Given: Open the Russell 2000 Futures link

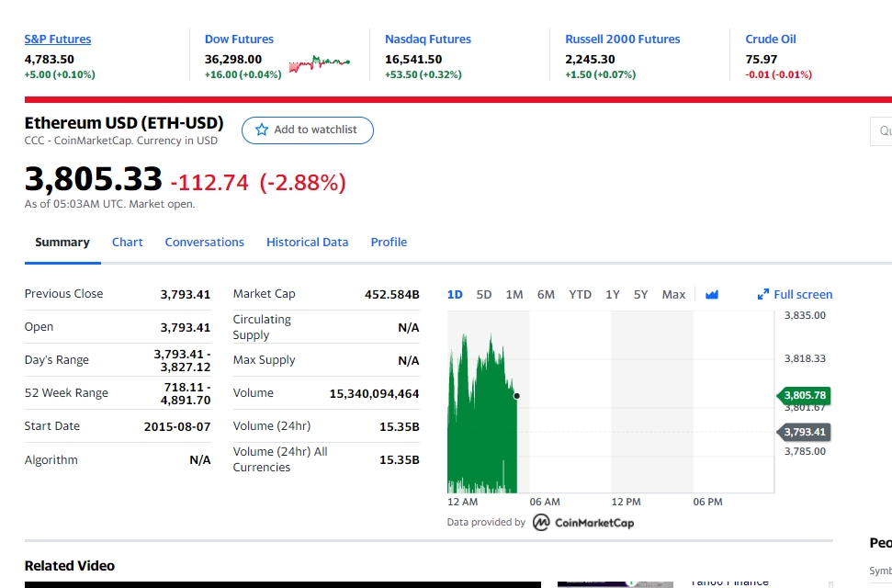Looking at the screenshot, I should click(x=622, y=40).
